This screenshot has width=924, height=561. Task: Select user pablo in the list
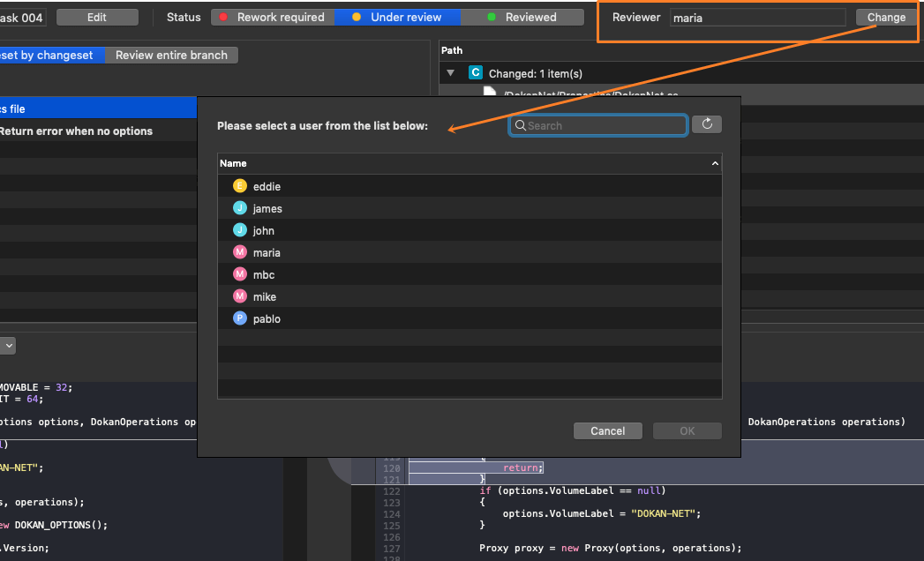tap(470, 318)
